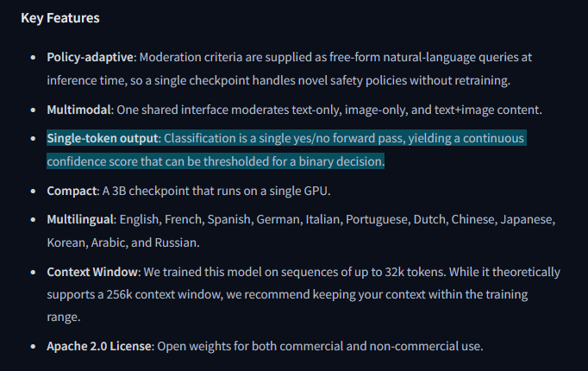588x371 pixels.
Task: Select the bold "Apache 2.0 License" text
Action: [x=99, y=346]
